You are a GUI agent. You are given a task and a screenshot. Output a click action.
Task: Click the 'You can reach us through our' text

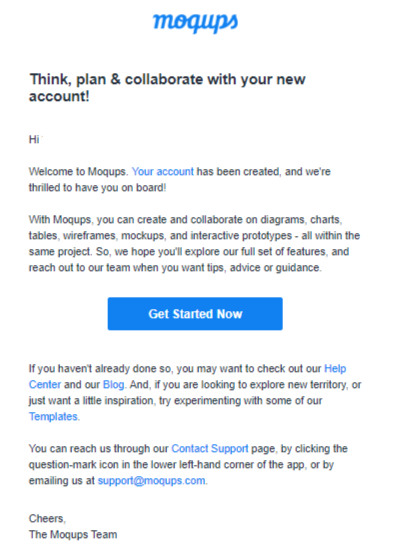click(x=98, y=449)
